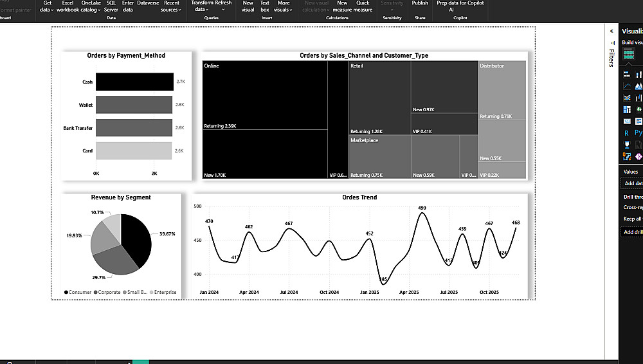
Task: Select the Retail New 0.97K treemap tile
Action: pyautogui.click(x=444, y=87)
